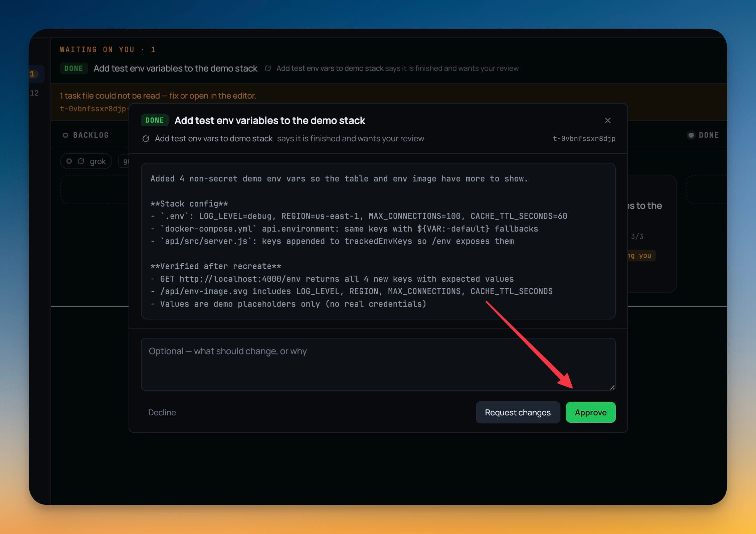This screenshot has height=534, width=756.
Task: Select the task ID t-0vbnfssxr8djp in dialog header
Action: pyautogui.click(x=584, y=139)
